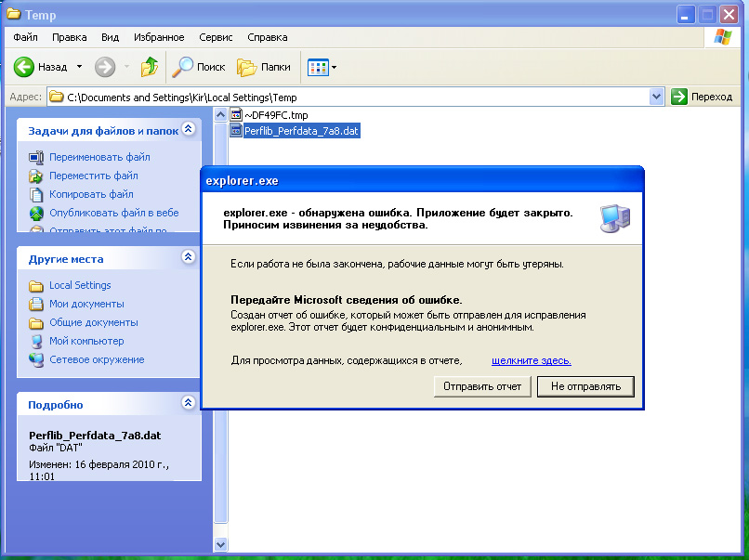Open Сетевое окружение link
This screenshot has width=749, height=560.
click(97, 359)
